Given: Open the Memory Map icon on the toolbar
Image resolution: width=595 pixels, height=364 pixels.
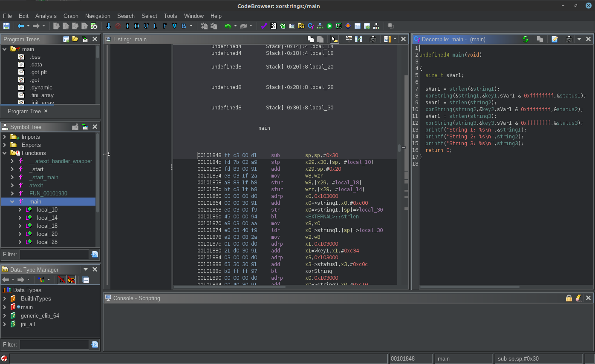Looking at the screenshot, I should (338, 26).
